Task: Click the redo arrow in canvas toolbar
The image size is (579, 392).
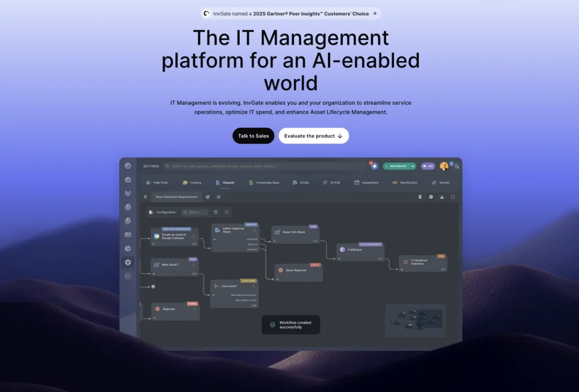Action: point(227,212)
